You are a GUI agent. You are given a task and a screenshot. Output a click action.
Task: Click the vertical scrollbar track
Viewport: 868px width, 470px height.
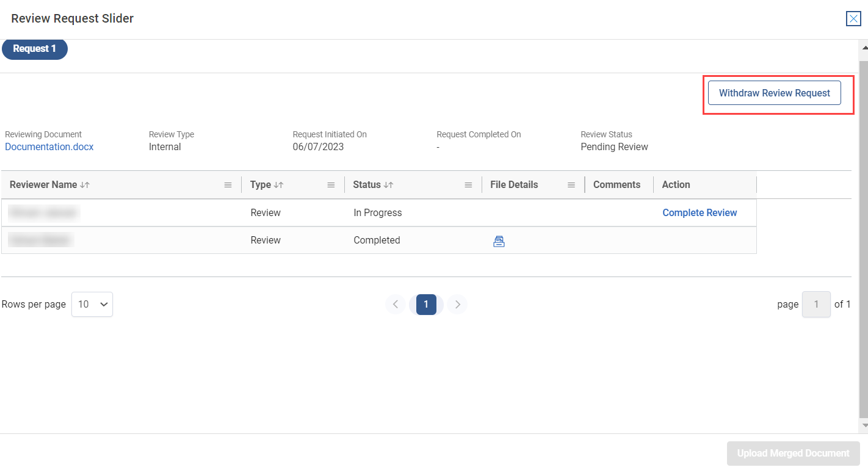(863, 244)
